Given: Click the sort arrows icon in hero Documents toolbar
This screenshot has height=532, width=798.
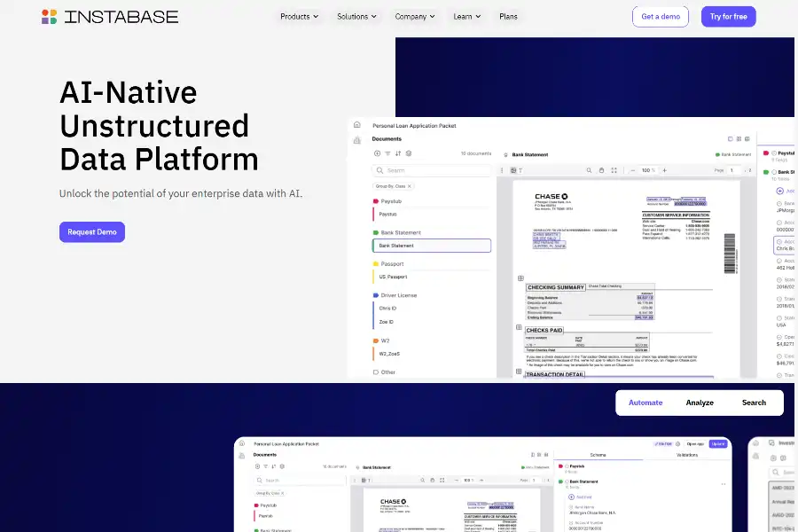Looking at the screenshot, I should [398, 153].
